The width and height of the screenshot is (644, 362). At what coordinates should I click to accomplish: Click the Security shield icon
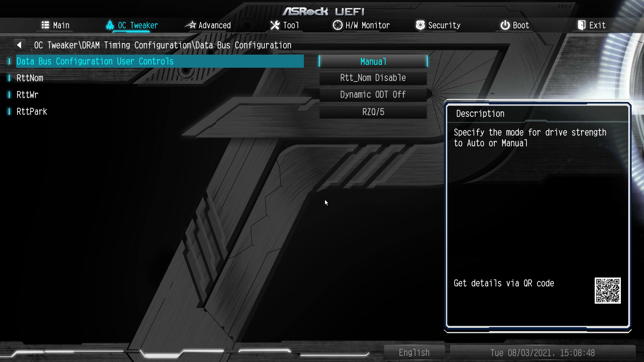point(420,25)
